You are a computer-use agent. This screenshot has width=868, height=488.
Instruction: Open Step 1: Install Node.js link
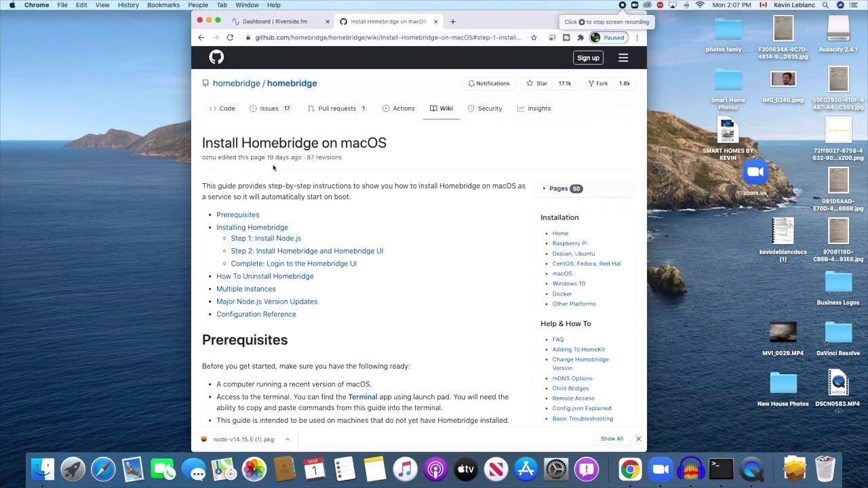coord(266,239)
